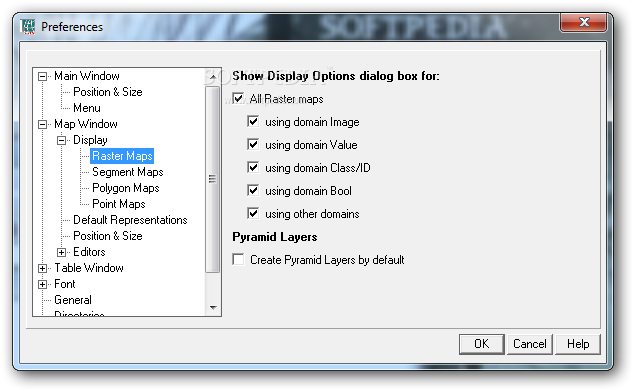
Task: Disable using domain Class/ID checkbox
Action: [x=253, y=167]
